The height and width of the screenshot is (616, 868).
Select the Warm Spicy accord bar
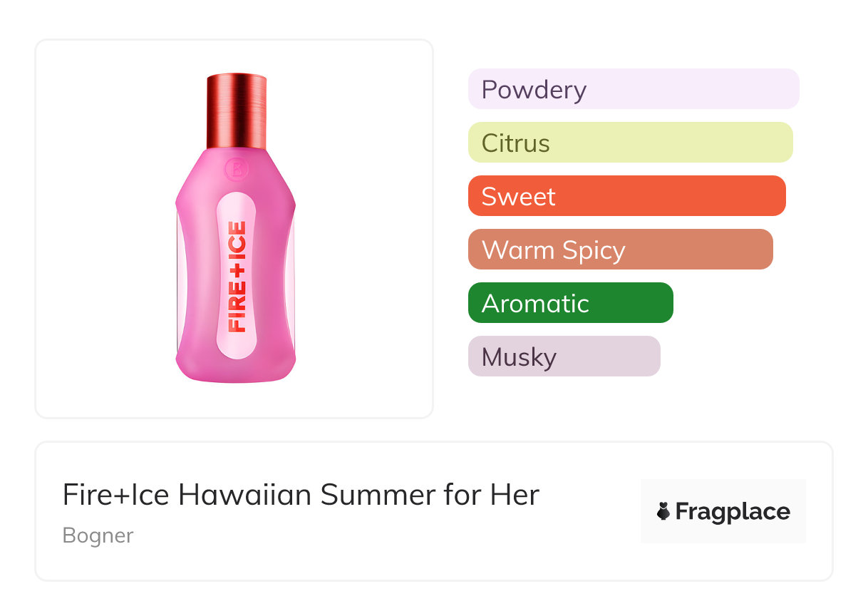click(x=620, y=250)
